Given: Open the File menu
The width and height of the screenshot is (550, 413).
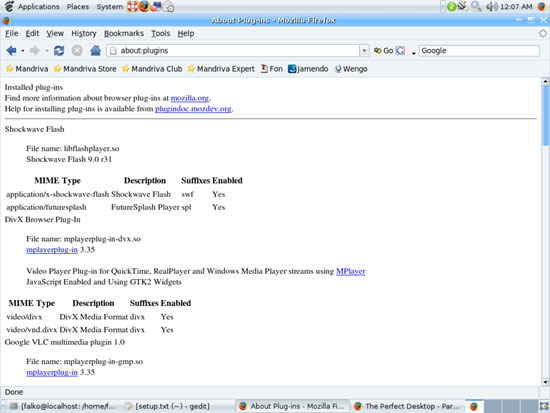Looking at the screenshot, I should [12, 33].
